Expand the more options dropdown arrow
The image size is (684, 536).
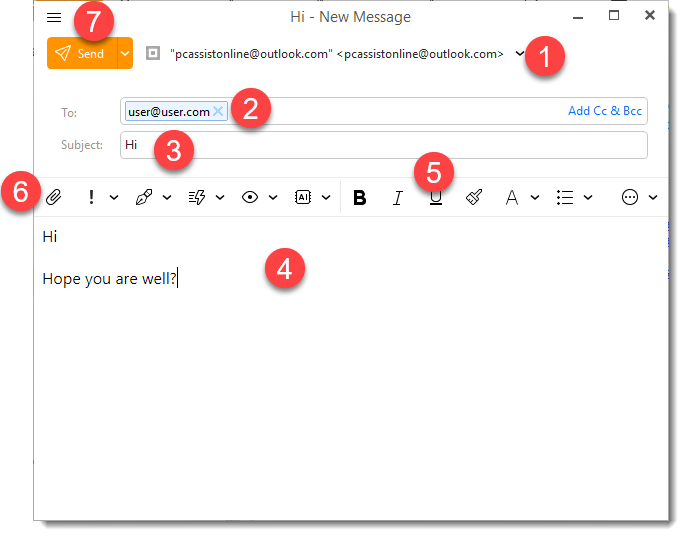(x=653, y=197)
